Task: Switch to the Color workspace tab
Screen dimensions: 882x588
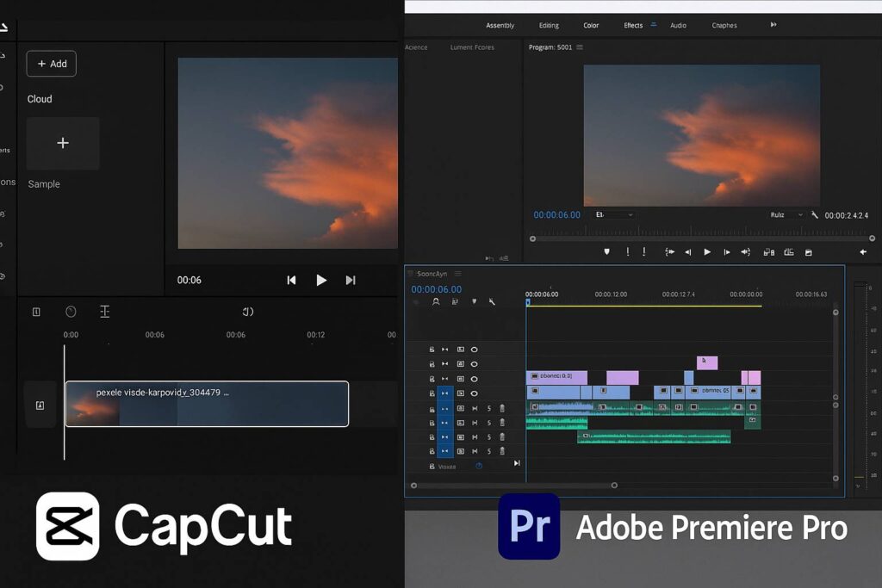Action: (591, 26)
